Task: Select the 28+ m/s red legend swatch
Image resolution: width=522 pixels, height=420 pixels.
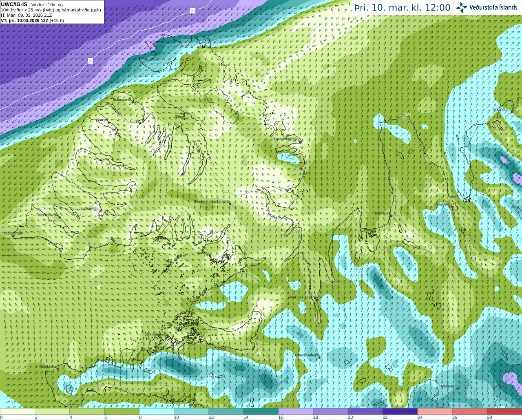Action: [504, 411]
